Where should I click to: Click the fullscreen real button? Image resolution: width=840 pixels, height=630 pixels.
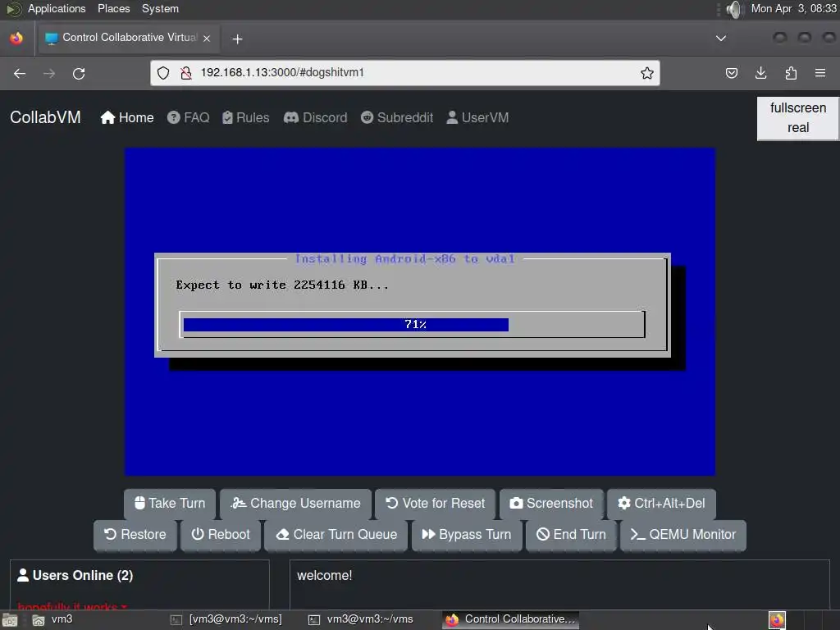click(x=797, y=118)
